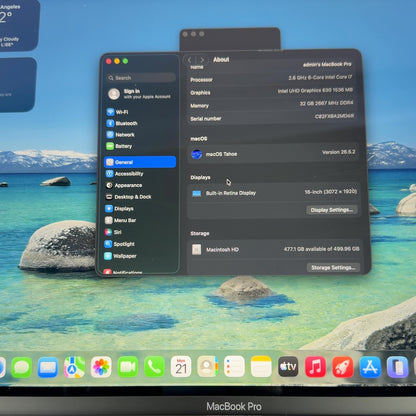Open Photos app in the Dock
Viewport: 416px width, 416px height.
pos(101,367)
